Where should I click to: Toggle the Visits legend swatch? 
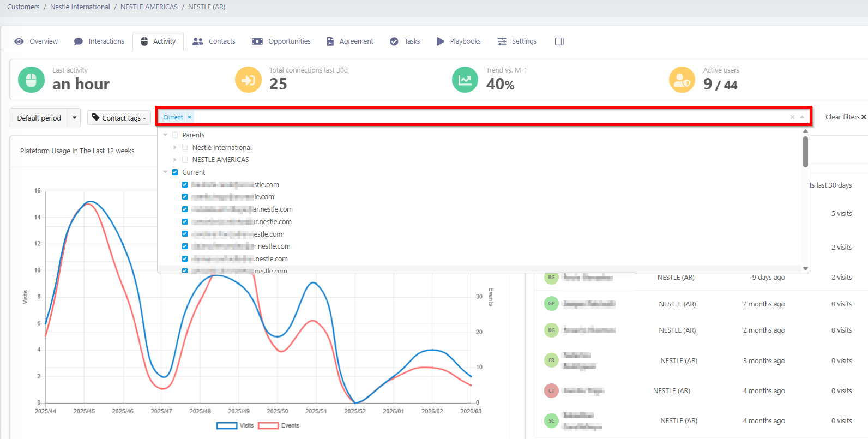[x=227, y=425]
